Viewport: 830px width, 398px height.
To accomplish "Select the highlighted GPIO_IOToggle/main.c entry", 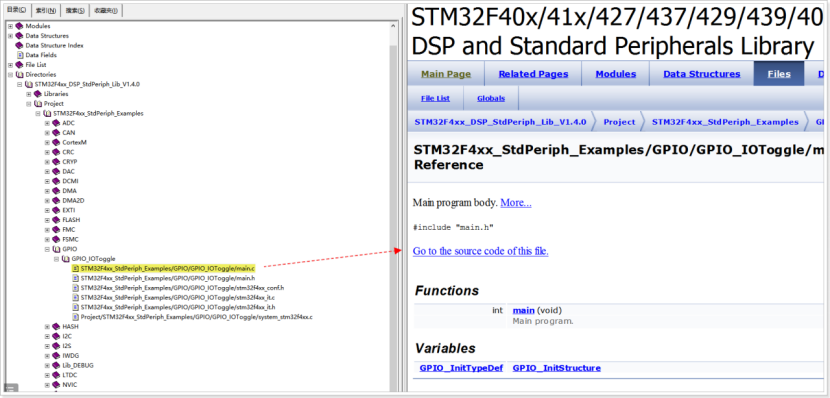I will point(168,268).
